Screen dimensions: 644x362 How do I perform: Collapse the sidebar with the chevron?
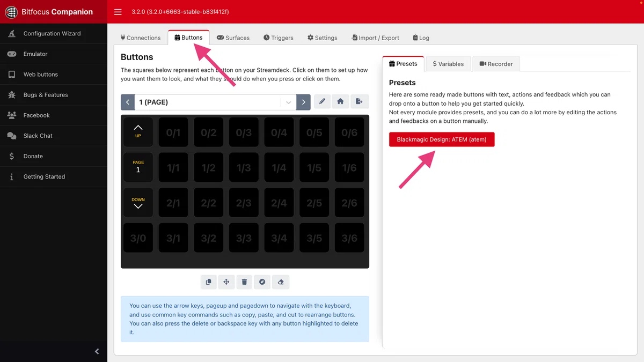click(x=97, y=351)
